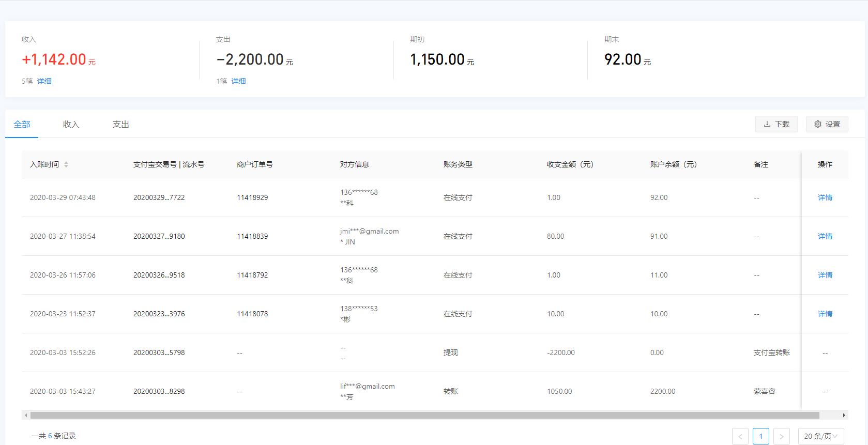Switch to the 支出 tab
Screen dimensions: 868x445
pyautogui.click(x=121, y=124)
